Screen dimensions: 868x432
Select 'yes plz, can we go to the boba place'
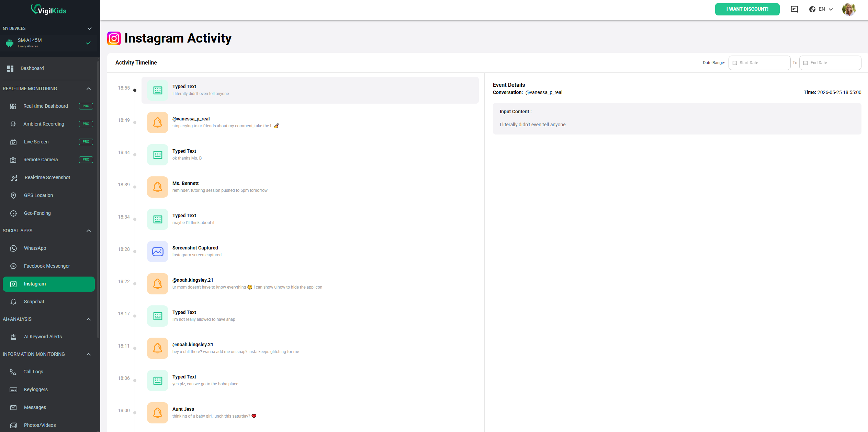[310, 381]
